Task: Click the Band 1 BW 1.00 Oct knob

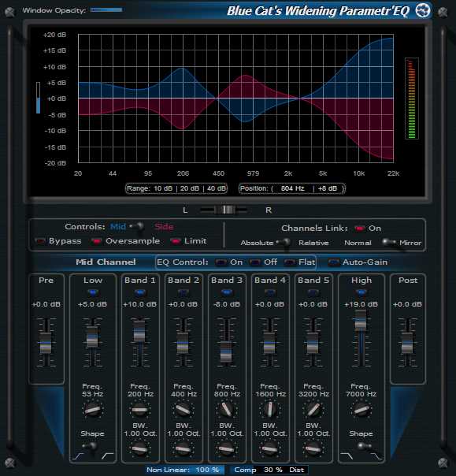Action: (139, 448)
